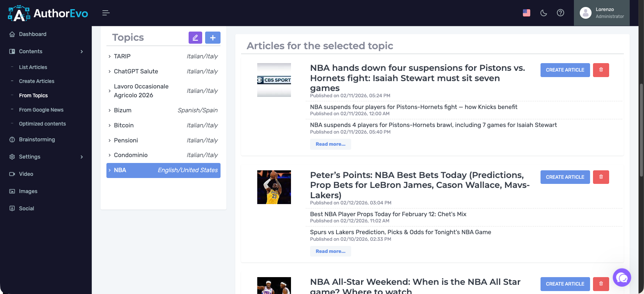Open Optimized contents
This screenshot has width=644, height=294.
pos(43,124)
